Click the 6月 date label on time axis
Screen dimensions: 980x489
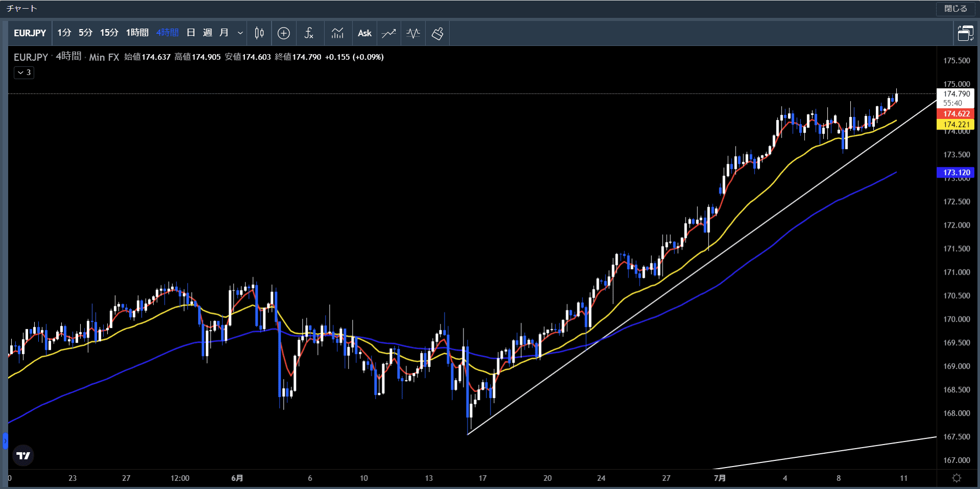237,478
